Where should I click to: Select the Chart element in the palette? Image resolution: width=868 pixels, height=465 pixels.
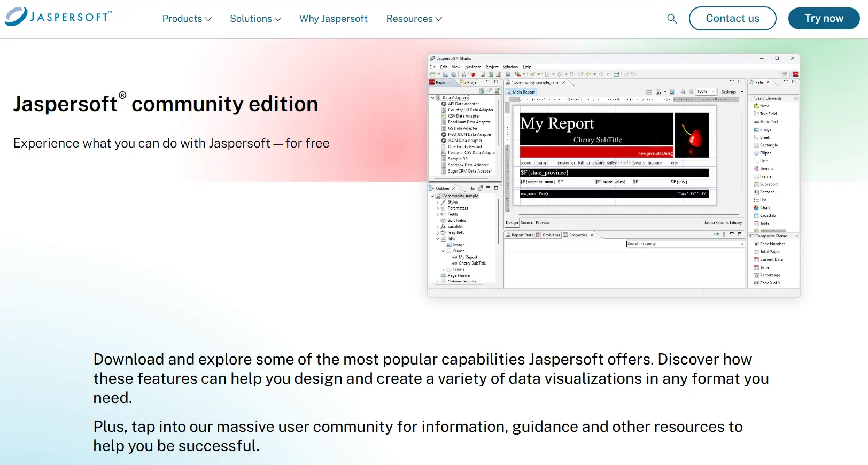[x=764, y=208]
